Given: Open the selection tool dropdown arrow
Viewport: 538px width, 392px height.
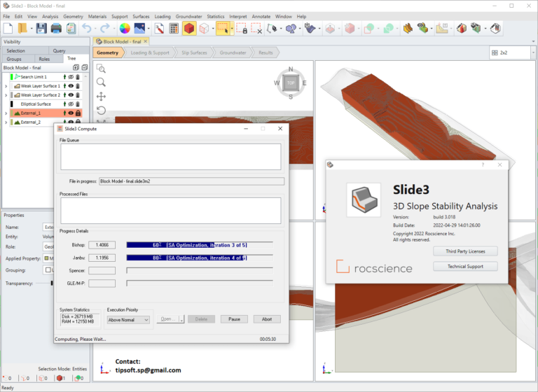Looking at the screenshot, I should [233, 29].
